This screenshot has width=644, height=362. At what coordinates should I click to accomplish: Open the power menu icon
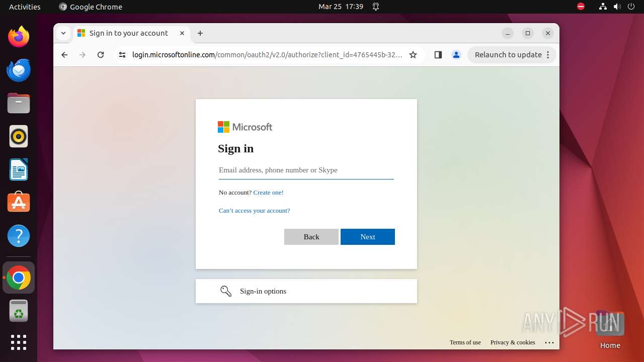(x=631, y=7)
